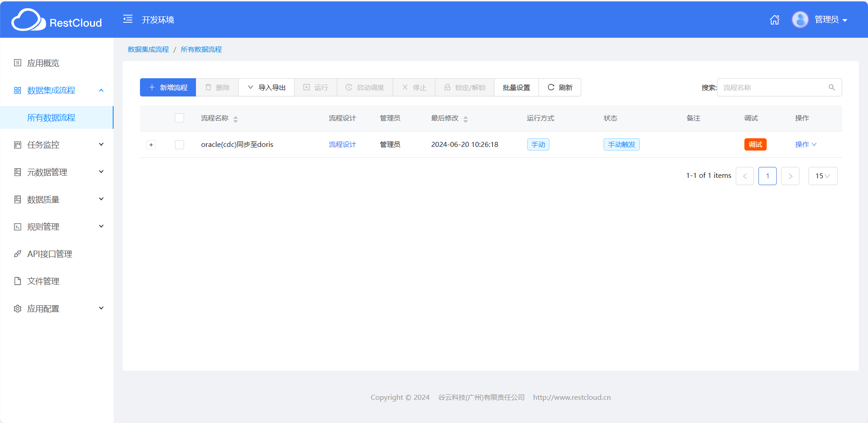Click the http://www.restcloud.cn footer text

tap(572, 397)
